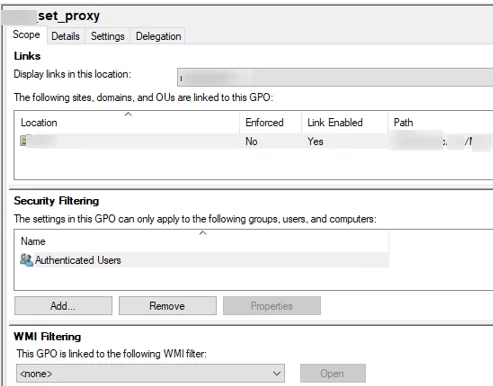This screenshot has width=493, height=386.
Task: Click the Name column header in Security Filtering
Action: 201,241
